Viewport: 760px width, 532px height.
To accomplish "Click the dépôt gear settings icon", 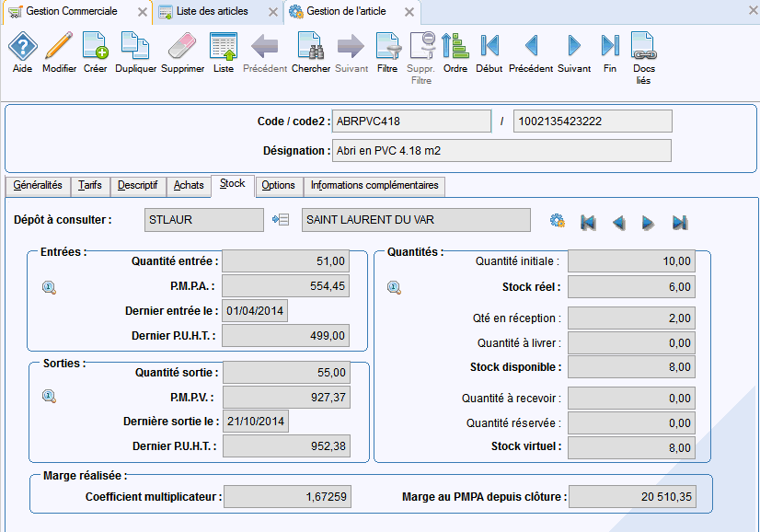I will [558, 221].
